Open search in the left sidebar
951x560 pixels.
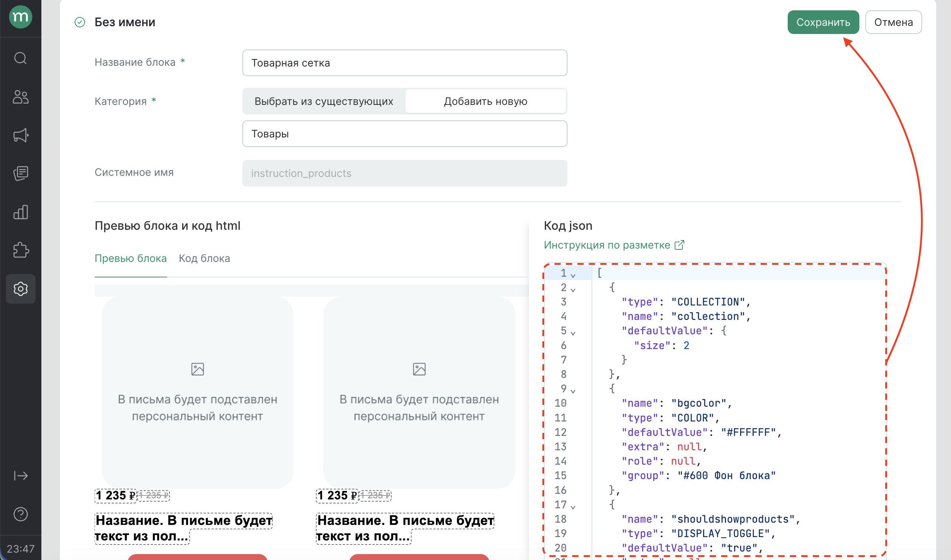point(20,58)
